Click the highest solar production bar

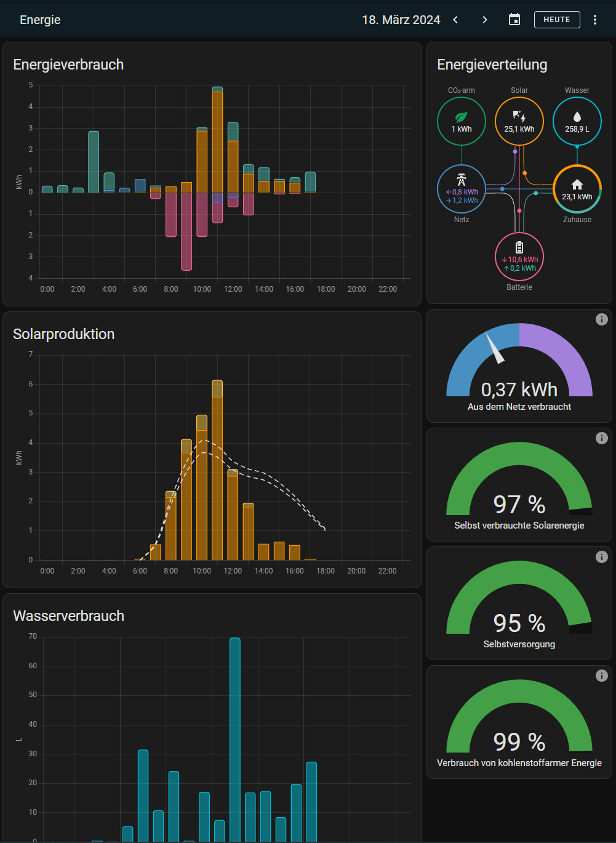coord(217,471)
